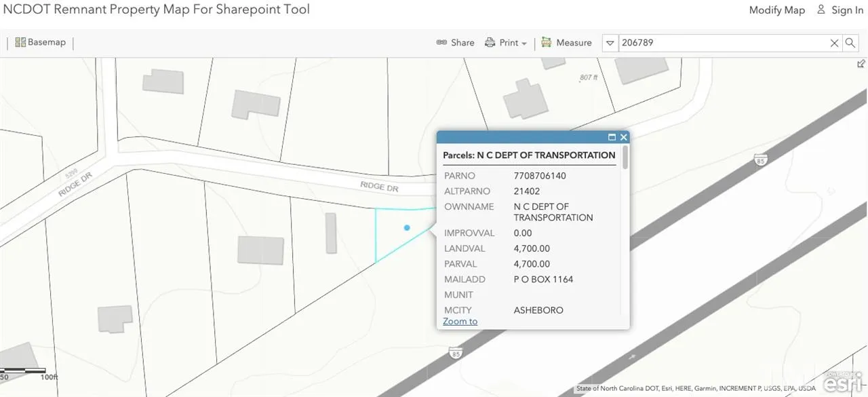The height and width of the screenshot is (397, 868).
Task: Click the Share link icon
Action: point(441,43)
